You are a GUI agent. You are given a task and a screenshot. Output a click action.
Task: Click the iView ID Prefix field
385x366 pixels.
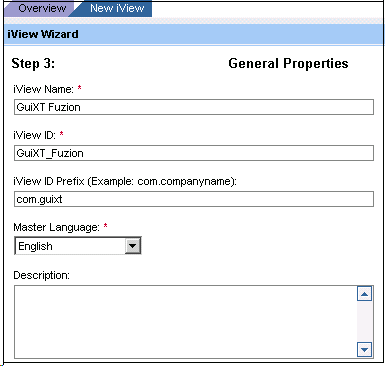(194, 199)
